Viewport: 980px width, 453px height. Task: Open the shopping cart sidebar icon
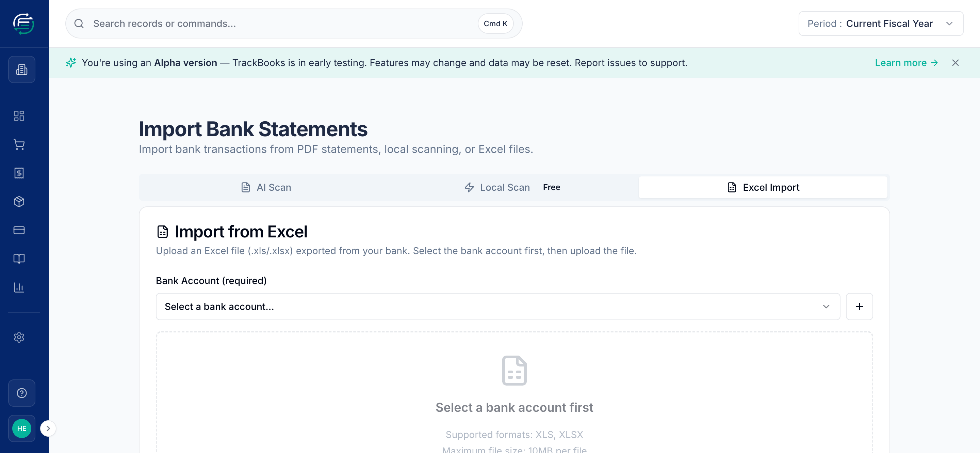click(19, 144)
